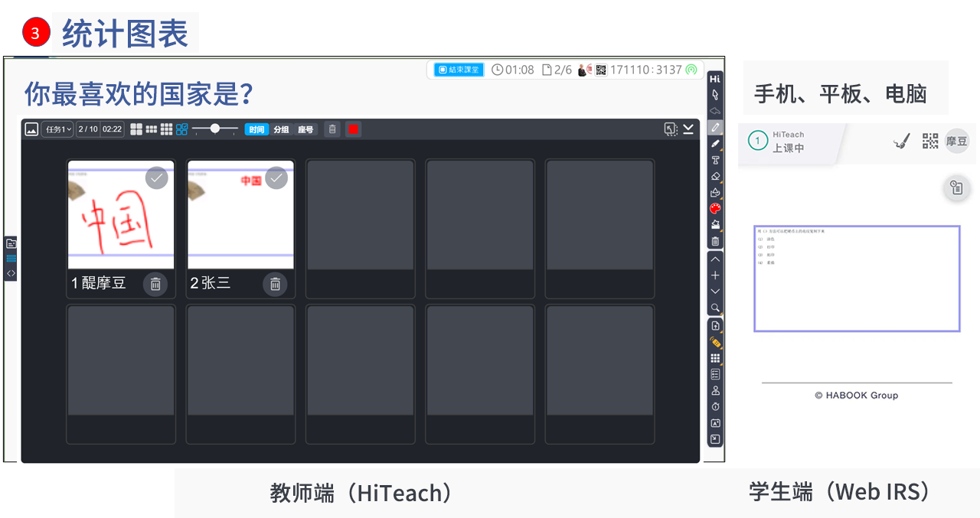980x518 pixels.
Task: Open the 任务1 dropdown
Action: [58, 129]
